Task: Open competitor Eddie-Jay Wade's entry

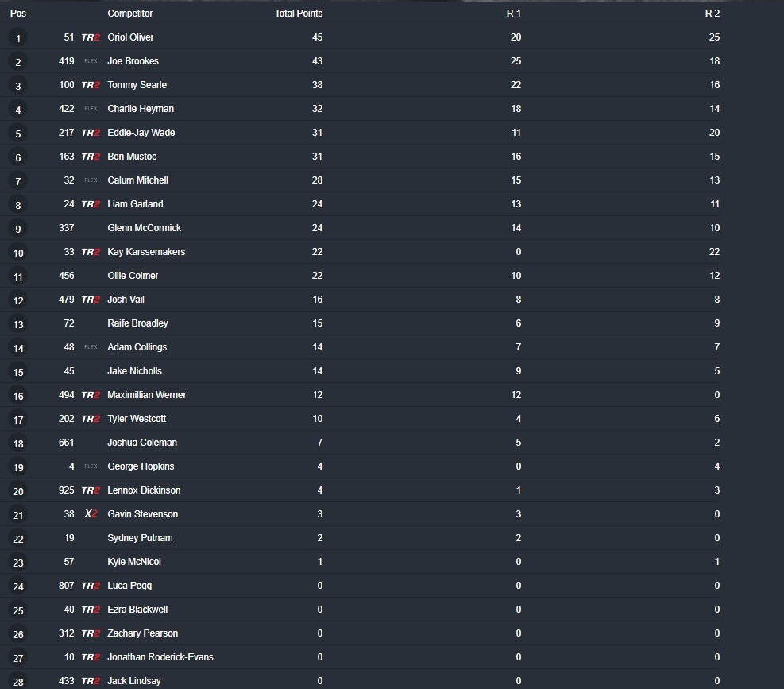Action: point(141,133)
